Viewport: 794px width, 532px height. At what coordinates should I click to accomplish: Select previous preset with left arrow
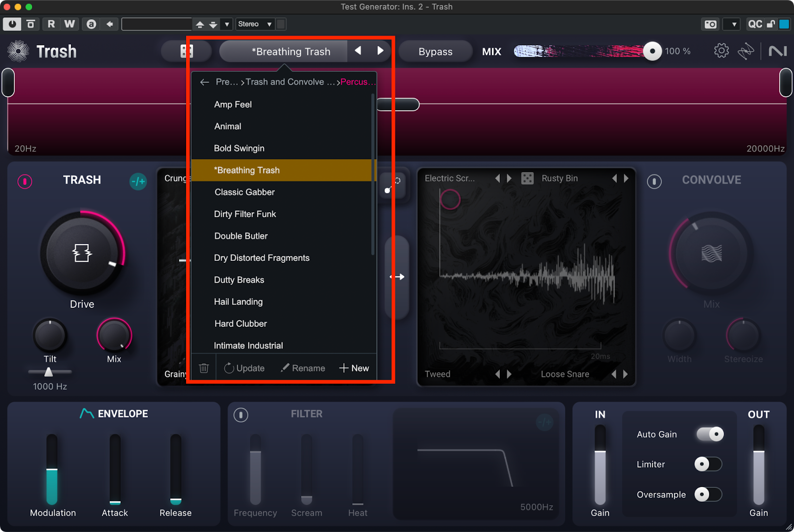click(358, 51)
